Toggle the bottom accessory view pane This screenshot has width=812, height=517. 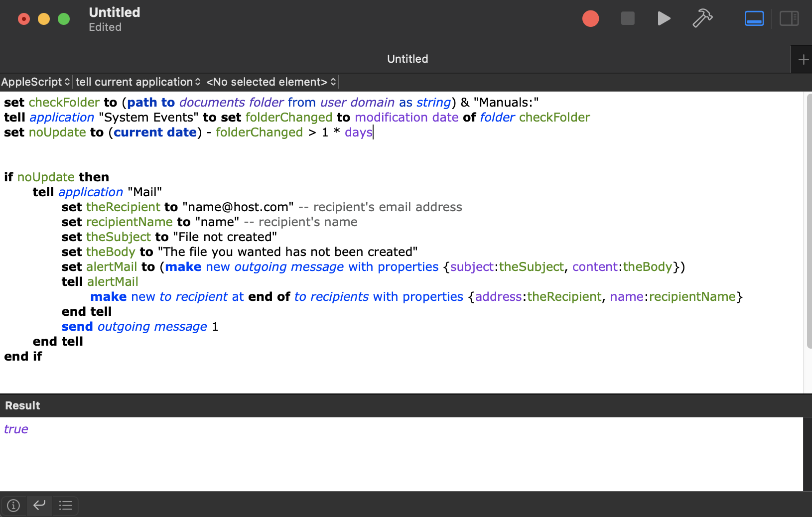click(754, 18)
